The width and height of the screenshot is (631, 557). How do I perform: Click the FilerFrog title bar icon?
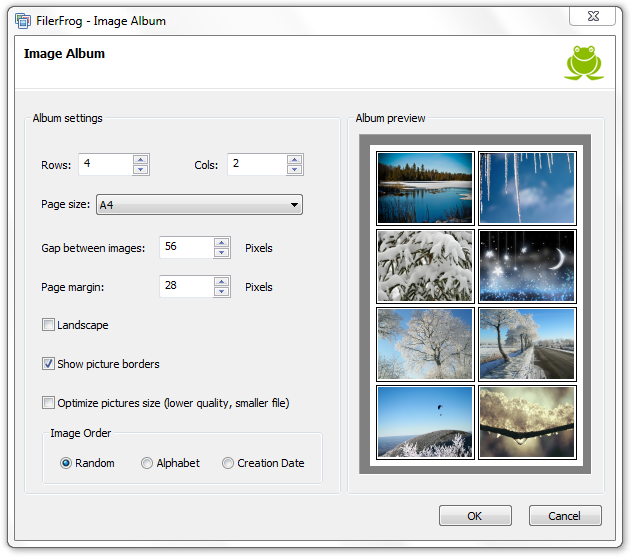pyautogui.click(x=23, y=21)
